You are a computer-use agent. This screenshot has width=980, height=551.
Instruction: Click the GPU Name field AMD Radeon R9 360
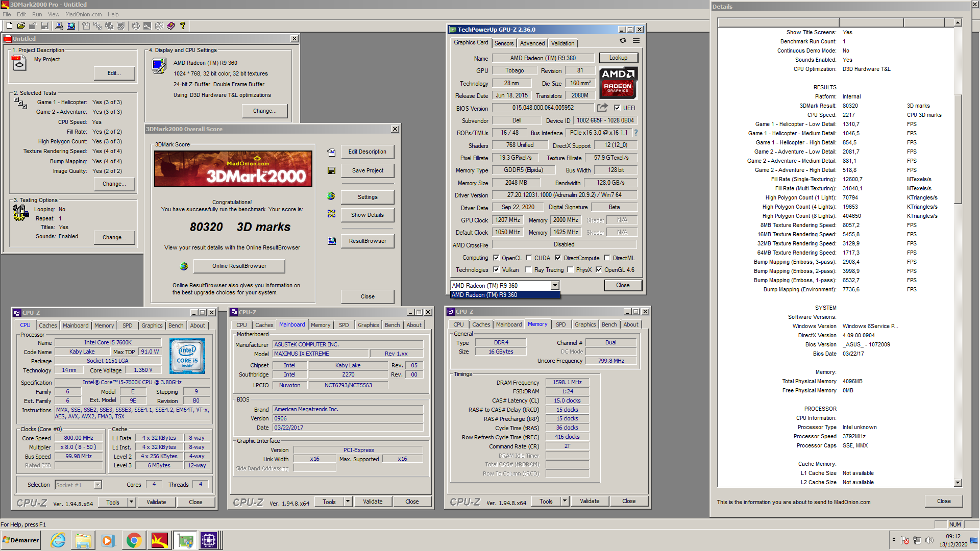tap(543, 58)
